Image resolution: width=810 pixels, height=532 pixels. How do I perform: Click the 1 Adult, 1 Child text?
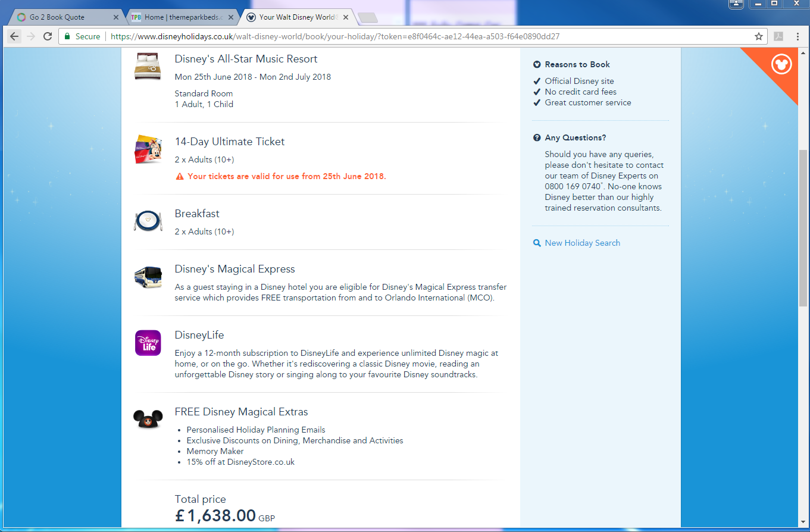point(204,104)
